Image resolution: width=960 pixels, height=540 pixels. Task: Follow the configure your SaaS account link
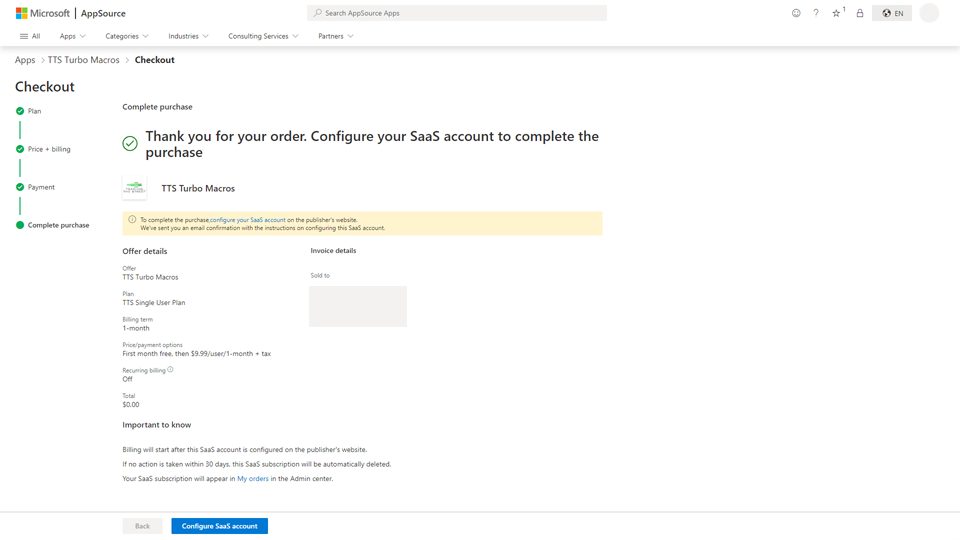[x=248, y=220]
